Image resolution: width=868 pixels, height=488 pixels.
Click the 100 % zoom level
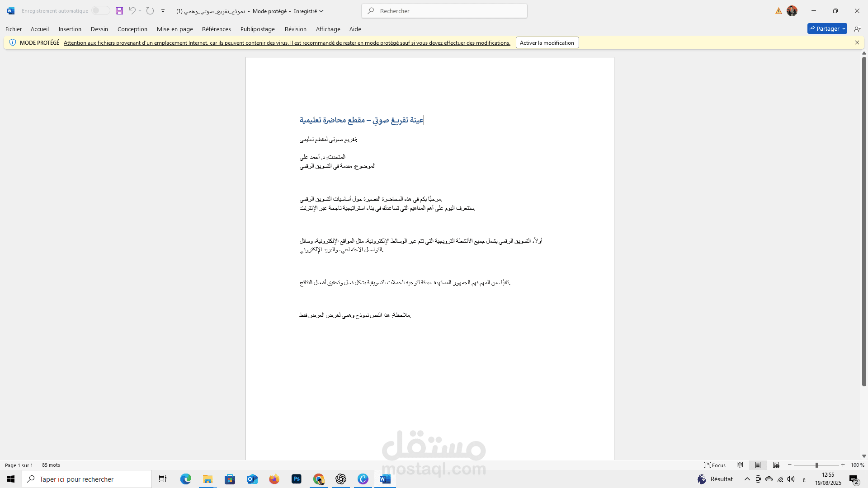pyautogui.click(x=857, y=465)
